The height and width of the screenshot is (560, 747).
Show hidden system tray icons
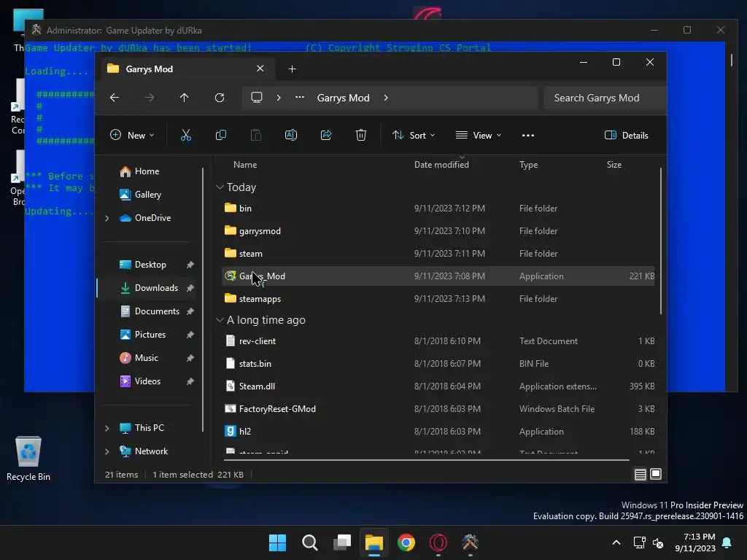616,542
